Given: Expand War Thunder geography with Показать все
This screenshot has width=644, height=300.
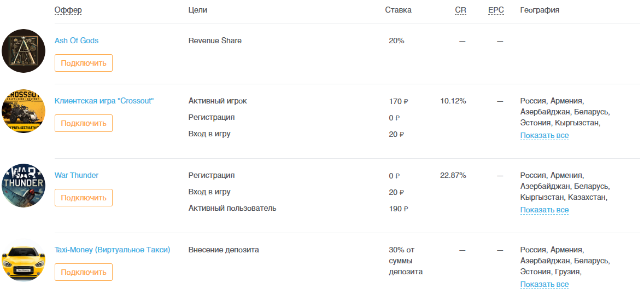Looking at the screenshot, I should click(544, 210).
